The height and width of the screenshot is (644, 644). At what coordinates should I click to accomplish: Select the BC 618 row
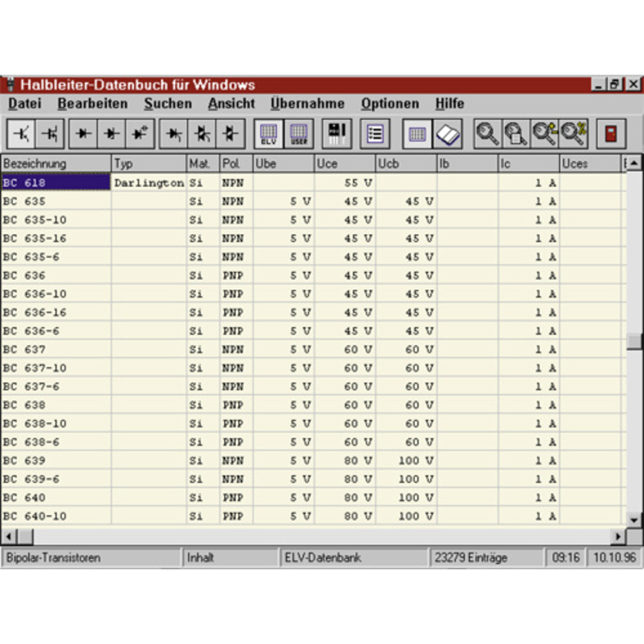pyautogui.click(x=314, y=183)
